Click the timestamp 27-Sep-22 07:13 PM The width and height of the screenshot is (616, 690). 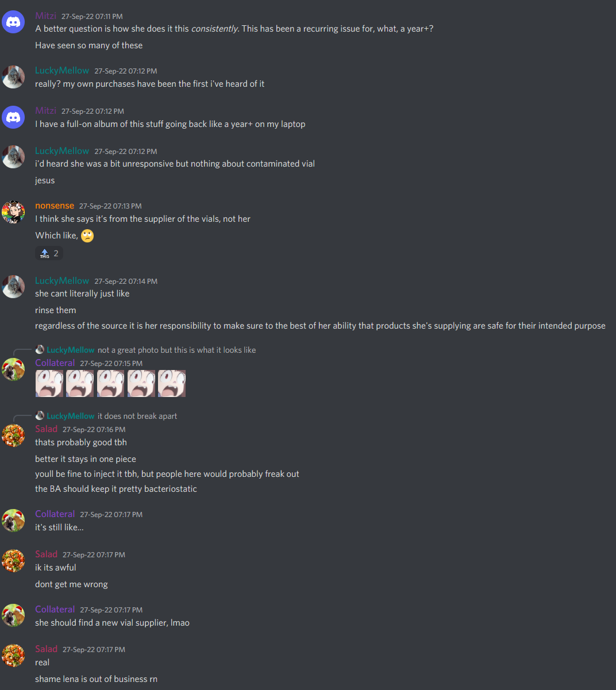click(x=110, y=206)
